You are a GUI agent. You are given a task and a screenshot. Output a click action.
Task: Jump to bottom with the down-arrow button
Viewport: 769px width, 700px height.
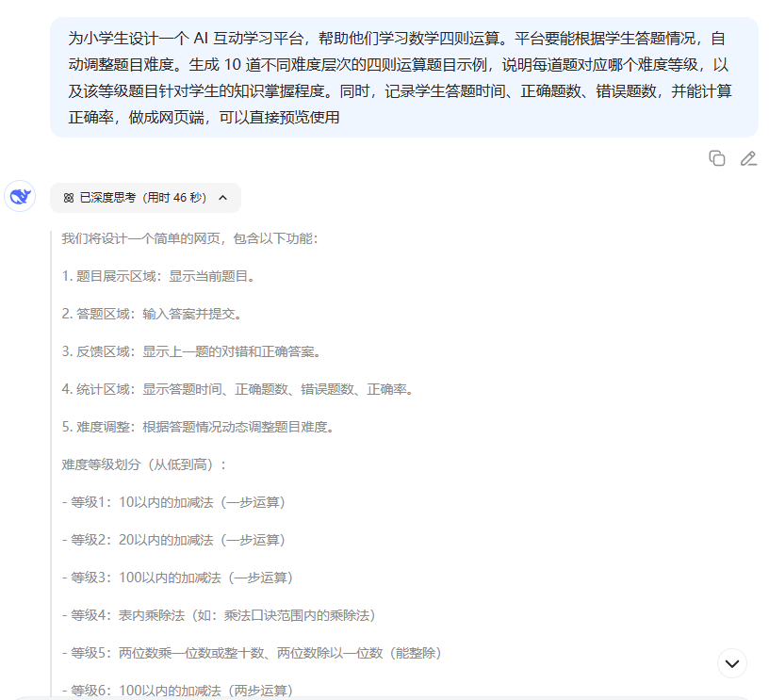click(731, 663)
